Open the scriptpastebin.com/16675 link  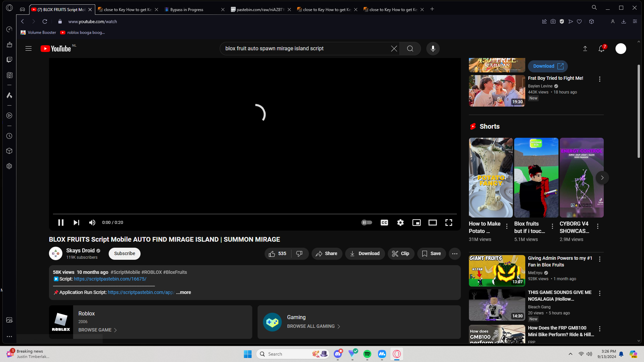click(110, 279)
